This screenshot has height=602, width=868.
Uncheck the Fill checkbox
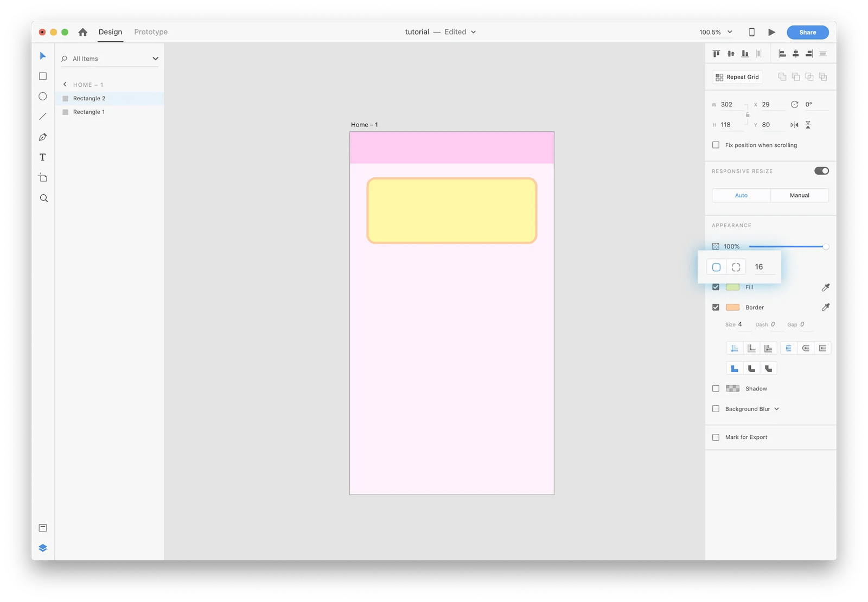716,287
